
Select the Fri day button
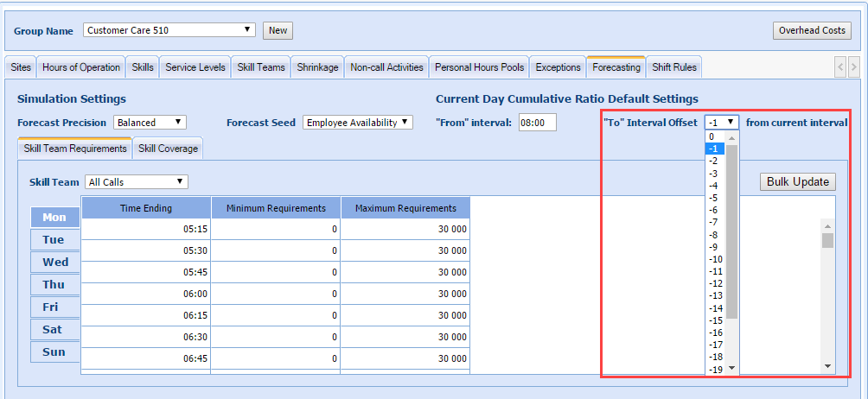53,307
